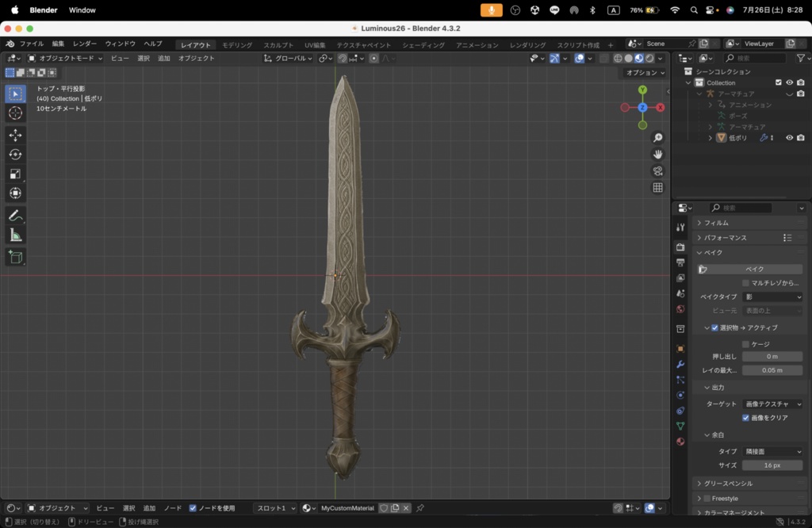
Task: Select the Annotate pencil tool
Action: 16,216
